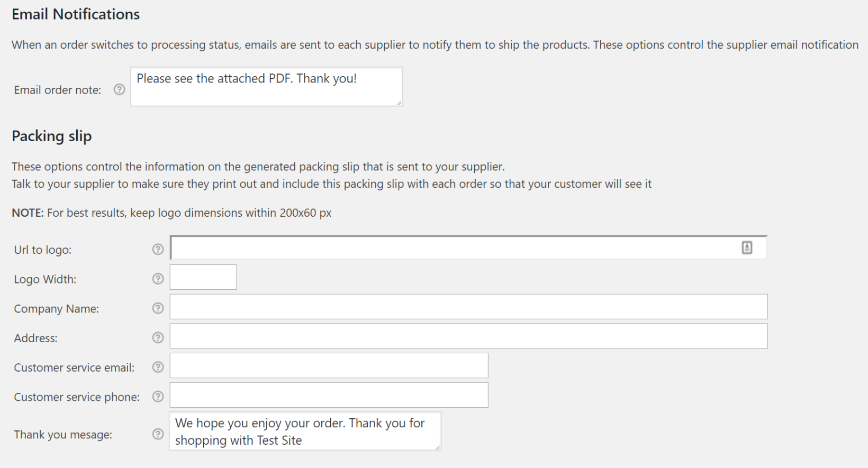This screenshot has width=868, height=468.
Task: Click the Packing slip section heading
Action: [x=51, y=136]
